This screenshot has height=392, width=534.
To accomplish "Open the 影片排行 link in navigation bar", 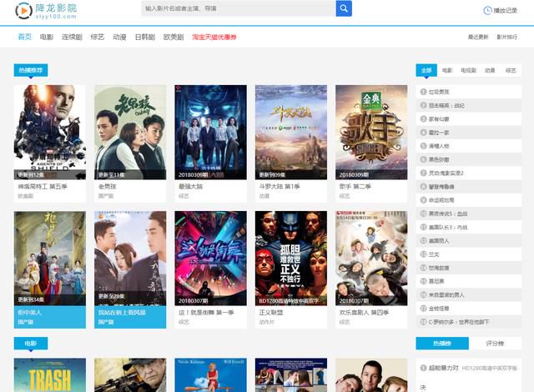I will [506, 37].
